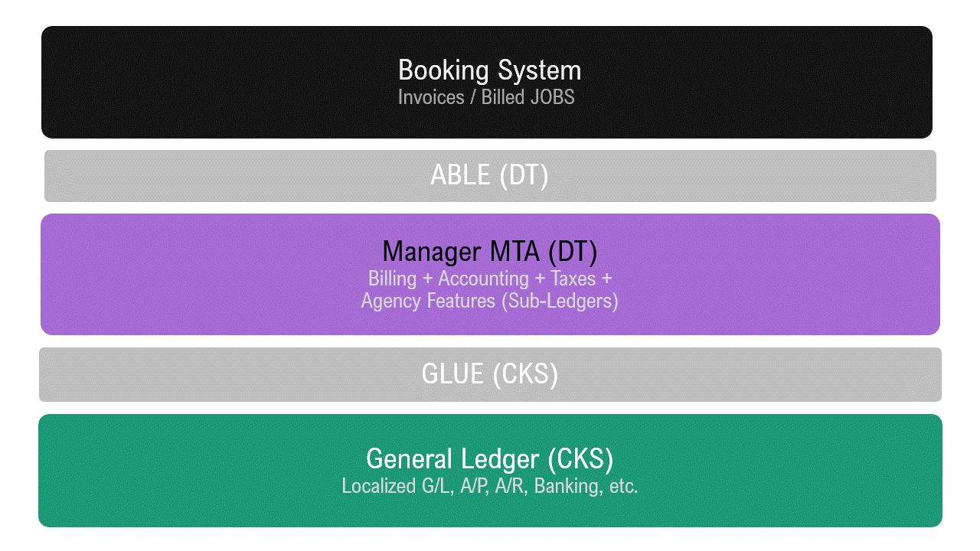The image size is (980, 551).
Task: Click the Agency Features text
Action: (x=428, y=301)
